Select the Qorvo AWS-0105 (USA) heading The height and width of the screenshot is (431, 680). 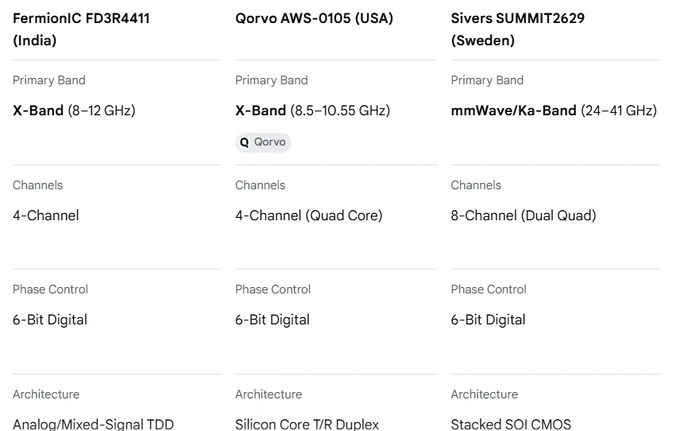coord(314,18)
